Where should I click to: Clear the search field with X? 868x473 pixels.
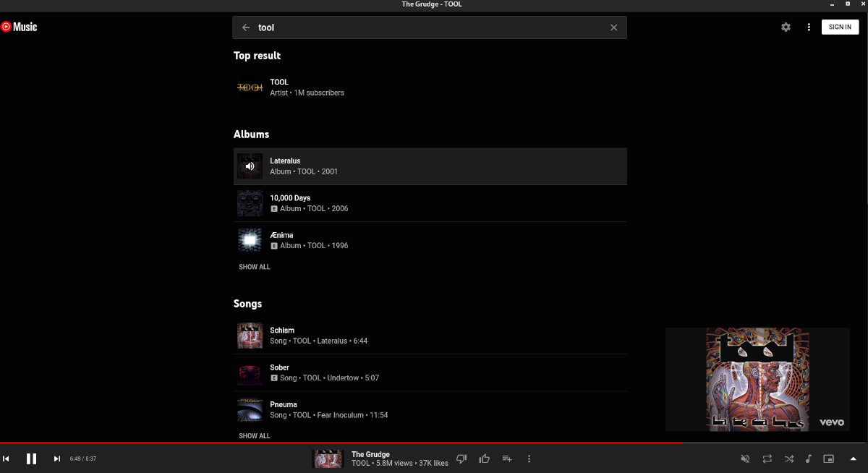(613, 27)
